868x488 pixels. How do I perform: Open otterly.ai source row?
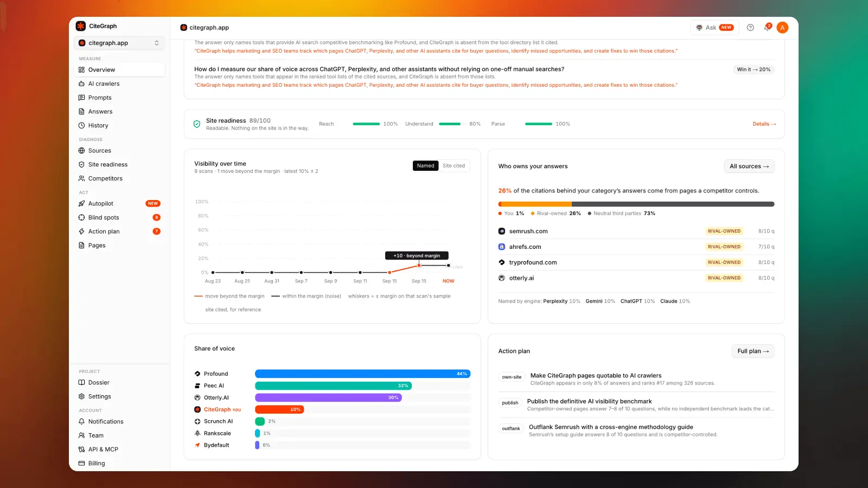636,278
